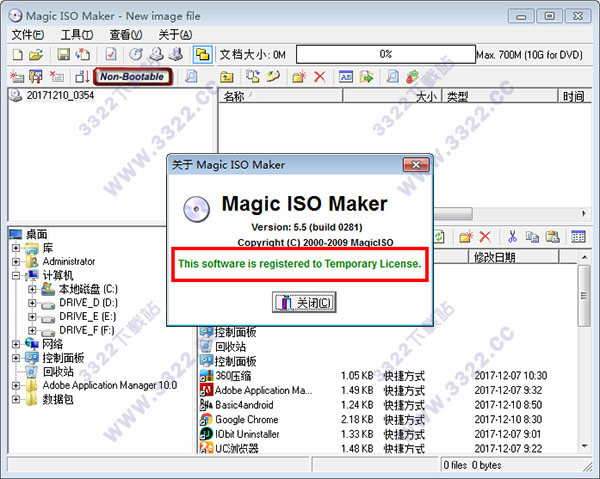600x479 pixels.
Task: Open the 文件(F) menu
Action: (x=29, y=34)
